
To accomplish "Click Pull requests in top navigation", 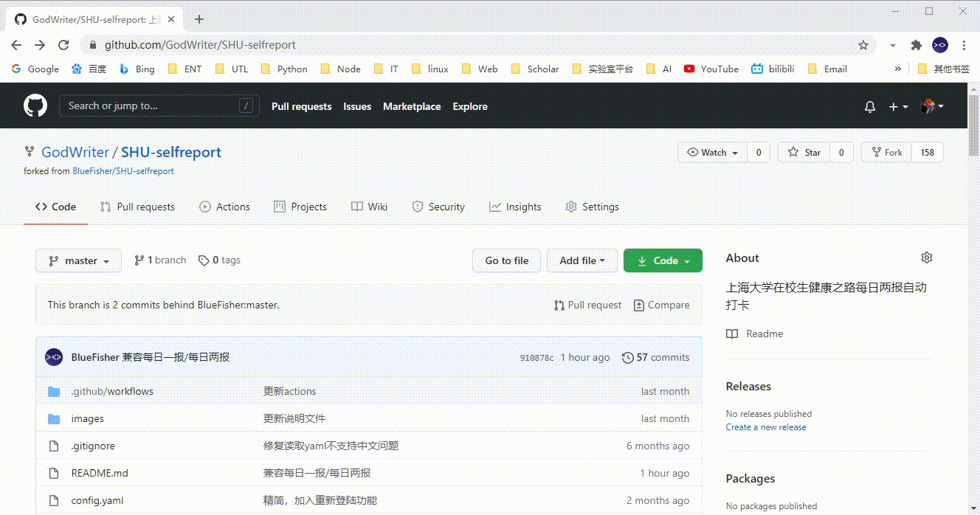I will click(301, 106).
